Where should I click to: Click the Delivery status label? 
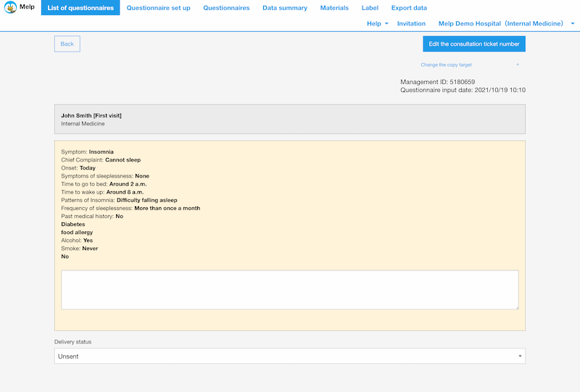(x=73, y=342)
